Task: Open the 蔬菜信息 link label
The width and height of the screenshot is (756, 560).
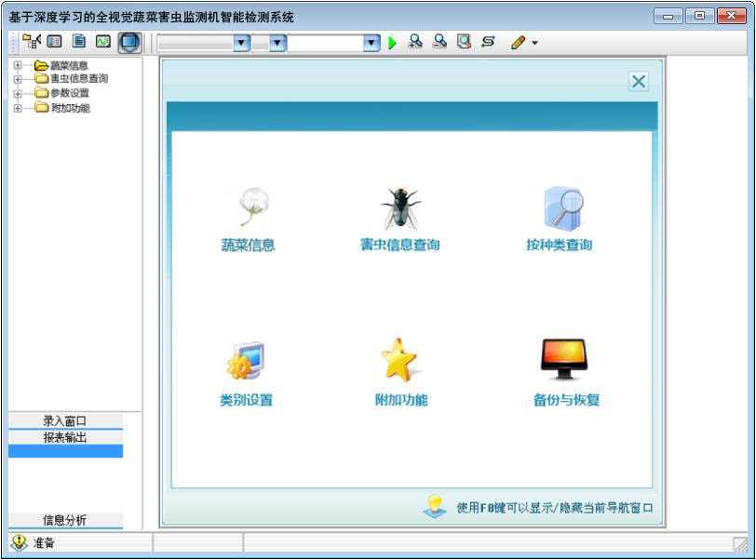Action: click(x=248, y=245)
